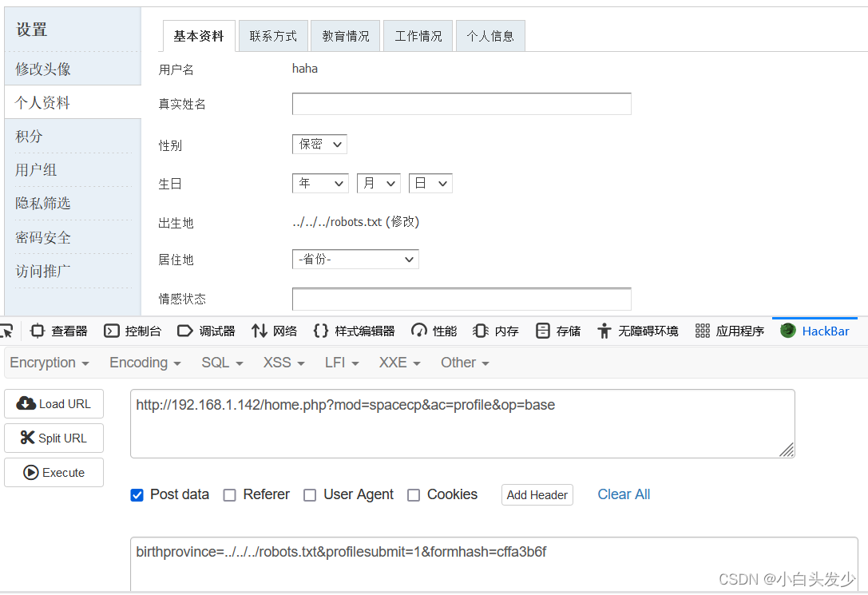Screen dimensions: 868x595
Task: Open the element picker cursor icon
Action: 6,331
